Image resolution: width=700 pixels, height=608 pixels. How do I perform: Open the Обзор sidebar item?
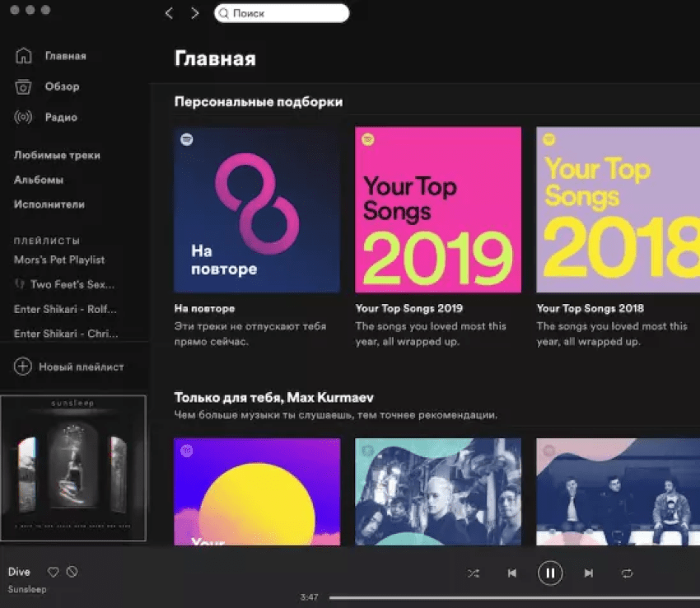click(62, 87)
